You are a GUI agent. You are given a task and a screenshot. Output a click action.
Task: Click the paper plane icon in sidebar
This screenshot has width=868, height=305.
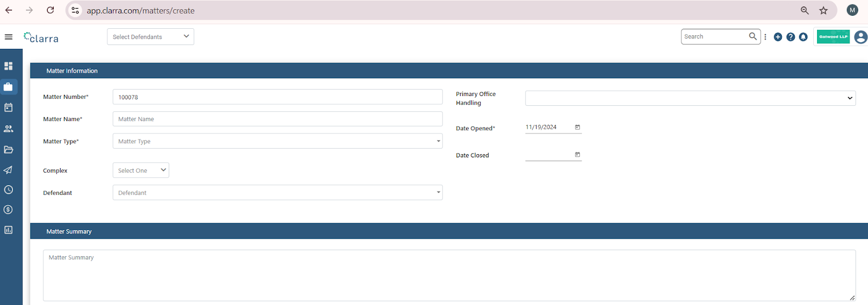pos(9,170)
